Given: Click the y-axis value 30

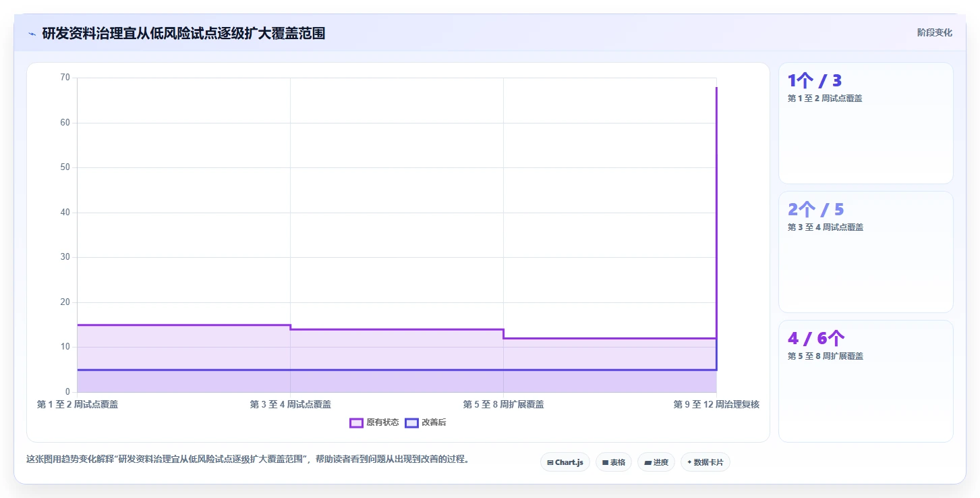Looking at the screenshot, I should 65,257.
